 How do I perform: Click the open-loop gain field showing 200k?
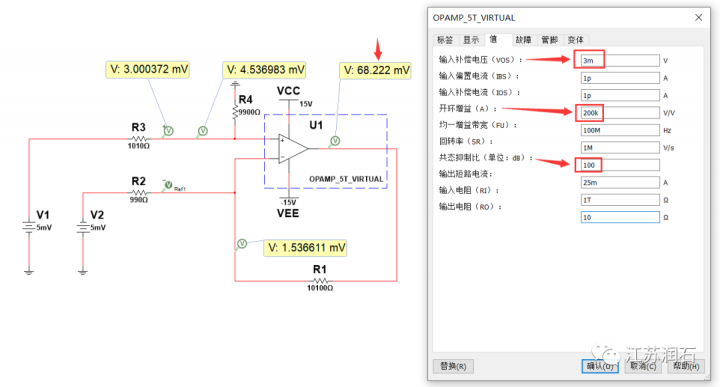coord(620,112)
